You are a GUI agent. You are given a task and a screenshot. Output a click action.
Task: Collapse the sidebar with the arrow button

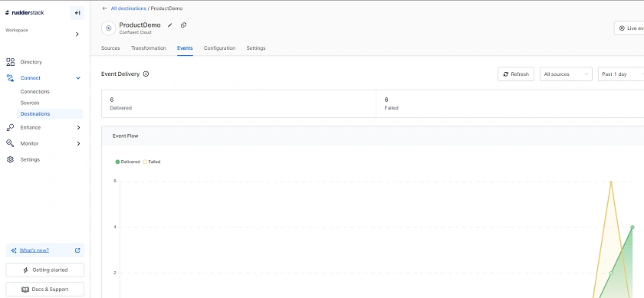(x=77, y=13)
